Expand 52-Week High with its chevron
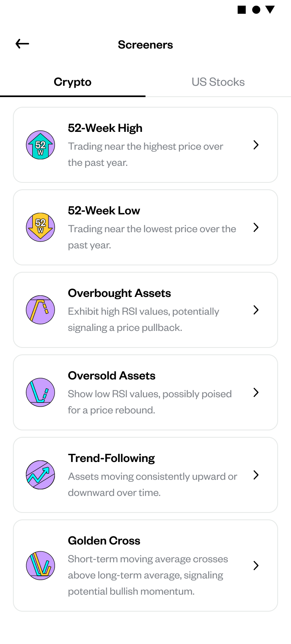This screenshot has width=291, height=644. click(x=256, y=145)
